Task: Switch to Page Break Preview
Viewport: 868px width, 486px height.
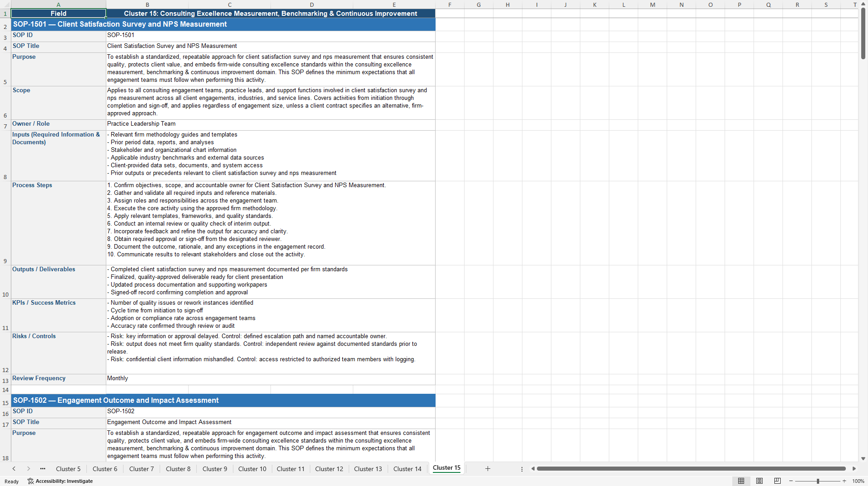Action: tap(778, 481)
